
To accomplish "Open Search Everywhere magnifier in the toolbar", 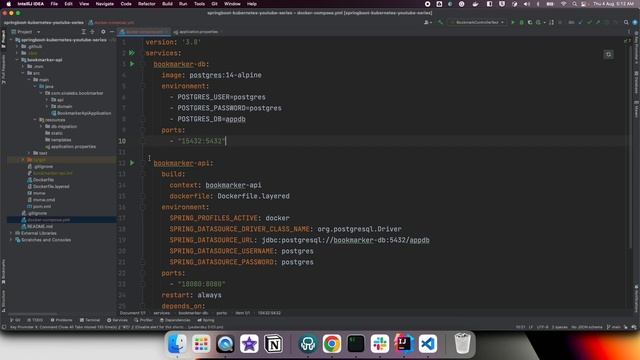I will pyautogui.click(x=626, y=22).
